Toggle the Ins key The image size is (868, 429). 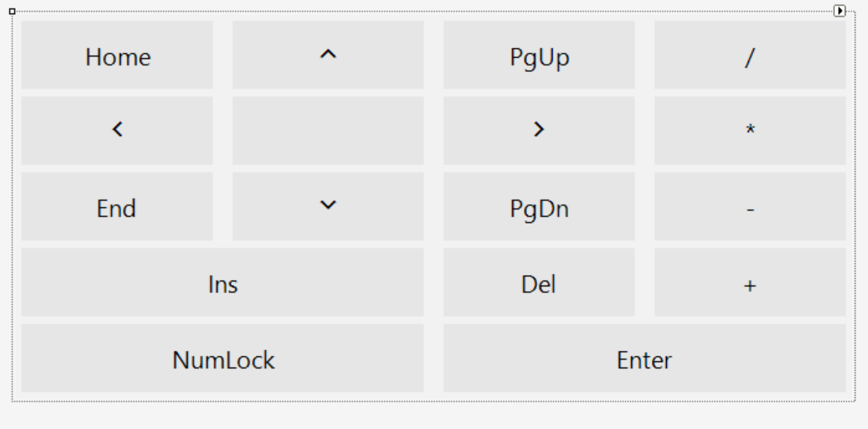223,282
